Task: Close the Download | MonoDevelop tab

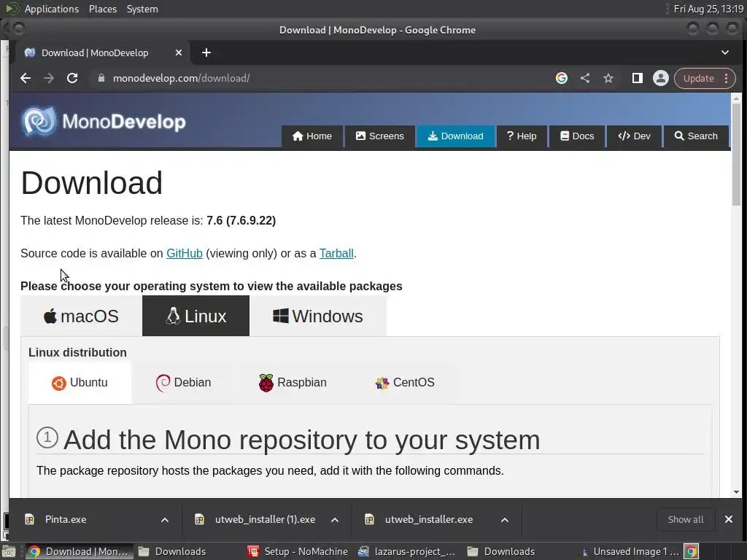Action: coord(179,52)
